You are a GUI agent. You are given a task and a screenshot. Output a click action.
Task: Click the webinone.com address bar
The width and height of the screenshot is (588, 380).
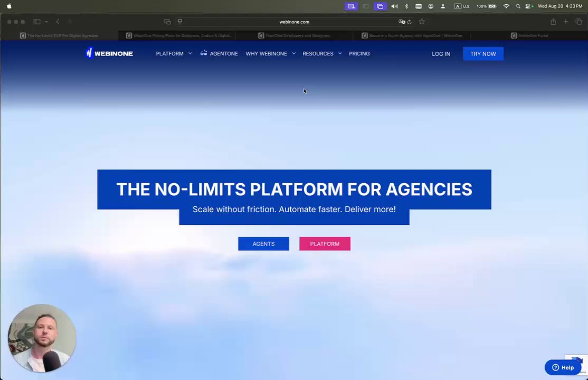(295, 22)
